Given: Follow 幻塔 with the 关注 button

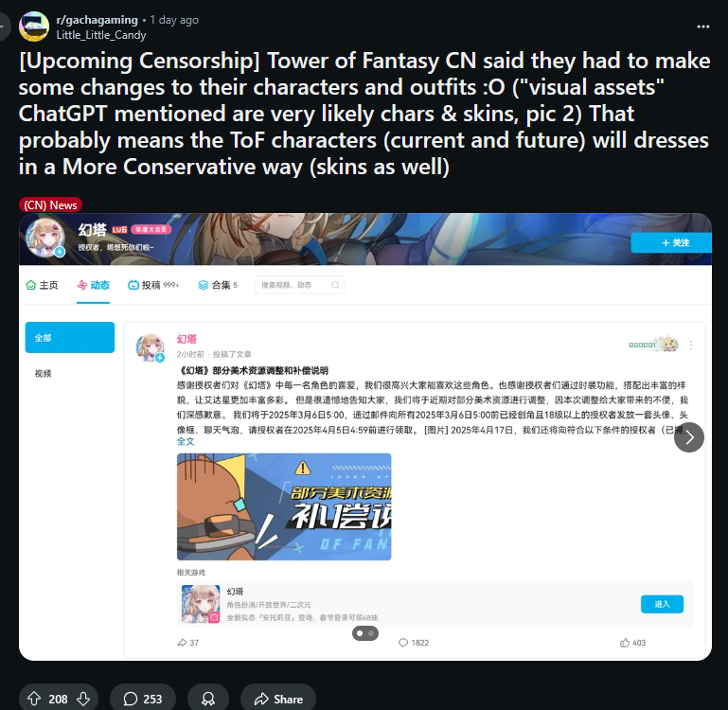Looking at the screenshot, I should (671, 242).
